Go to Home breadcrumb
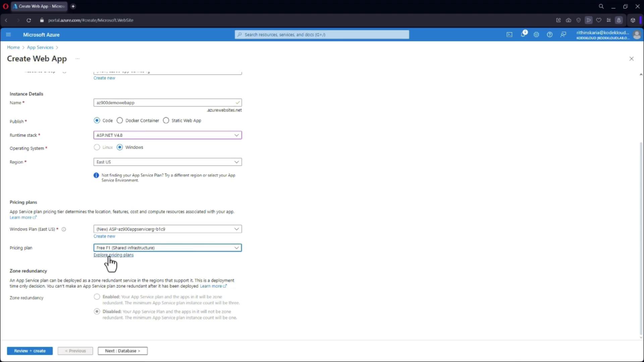The width and height of the screenshot is (644, 362). (x=13, y=47)
